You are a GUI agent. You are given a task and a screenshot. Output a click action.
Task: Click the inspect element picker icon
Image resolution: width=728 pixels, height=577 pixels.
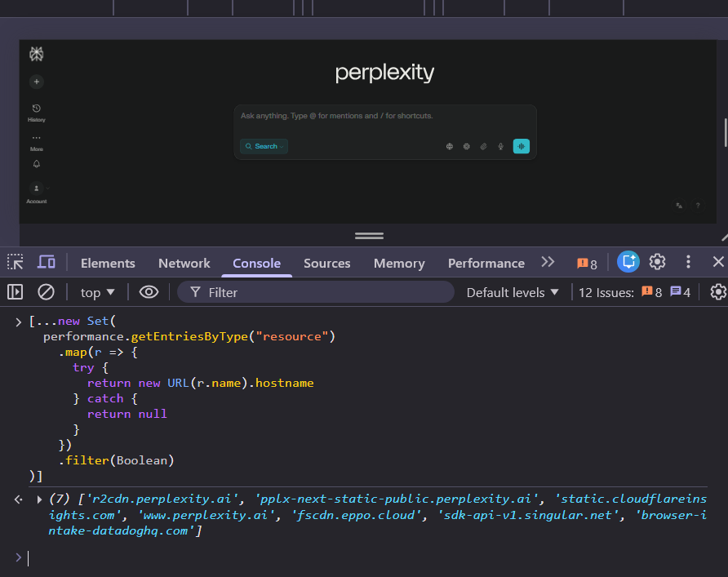16,262
